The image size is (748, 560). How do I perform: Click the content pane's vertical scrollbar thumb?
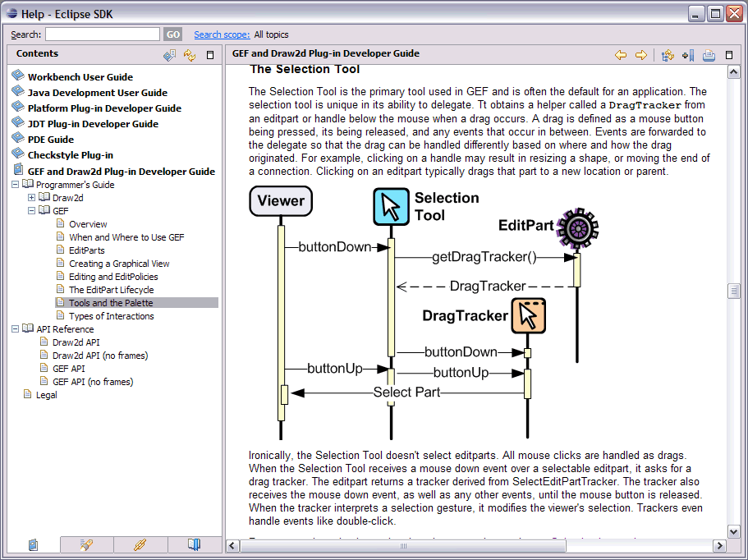pyautogui.click(x=734, y=291)
